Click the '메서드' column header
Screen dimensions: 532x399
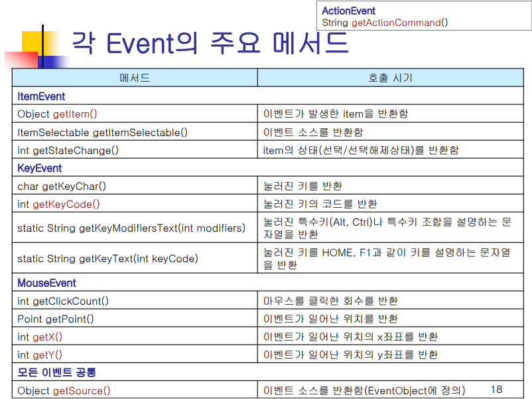click(x=135, y=78)
